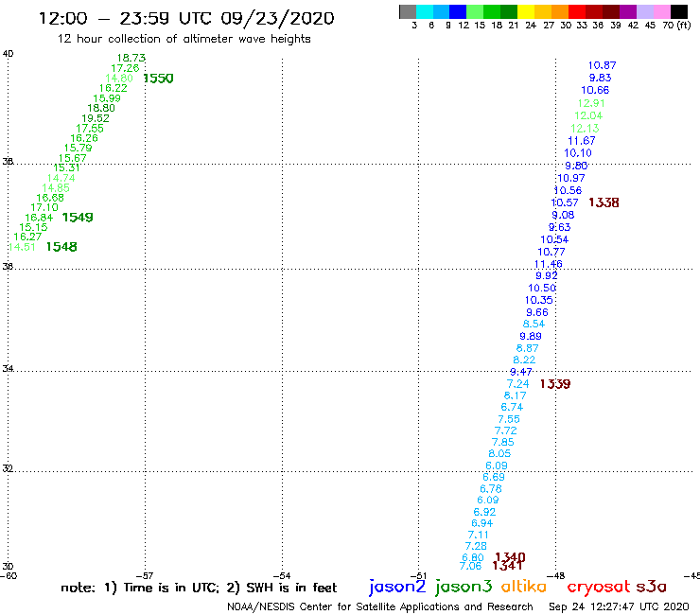Image resolution: width=700 pixels, height=615 pixels.
Task: Select the 14.51 reading beside 1548
Action: tap(22, 247)
